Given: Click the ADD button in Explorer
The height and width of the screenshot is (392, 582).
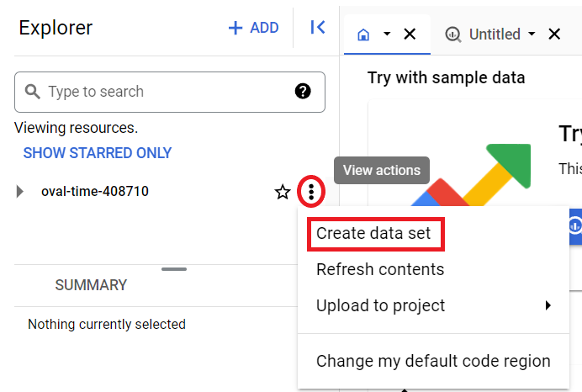Looking at the screenshot, I should [253, 28].
